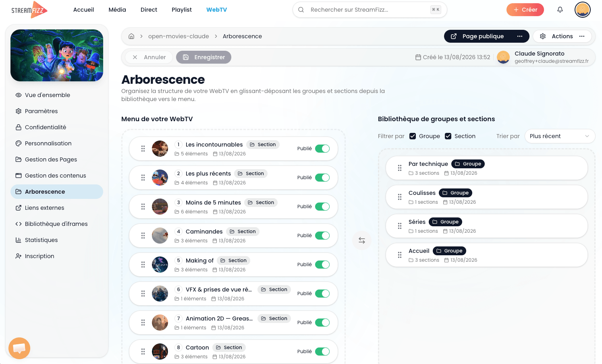Screen dimensions: 602x364
Task: Open Accueil in top navigation
Action: (83, 10)
